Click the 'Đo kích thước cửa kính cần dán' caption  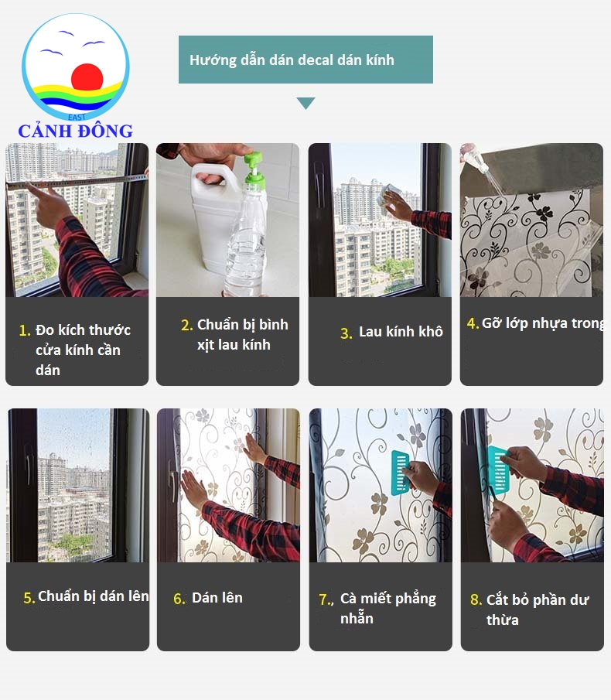pos(75,350)
